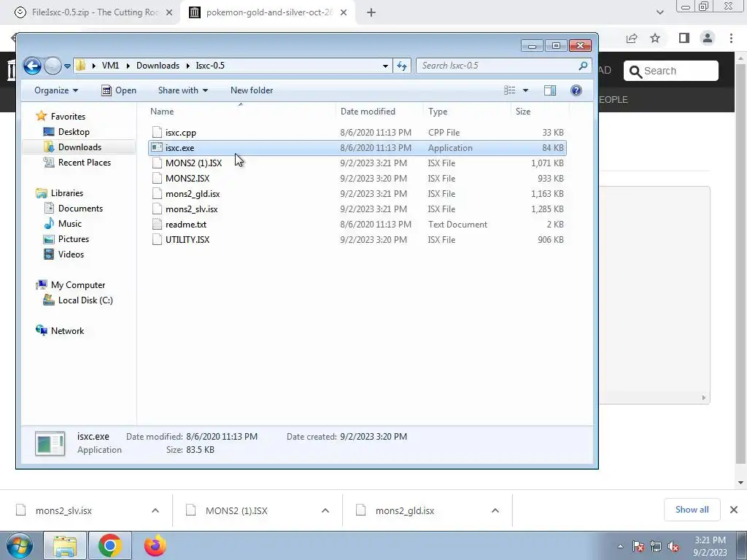Open Explorer Help
This screenshot has height=560, width=747.
(x=576, y=90)
